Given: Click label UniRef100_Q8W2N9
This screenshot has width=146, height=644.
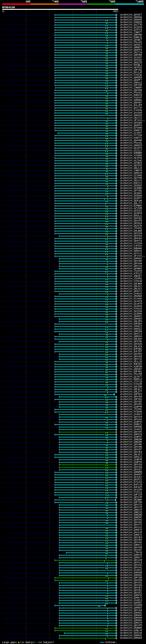Looking at the screenshot, I should coord(131,440).
